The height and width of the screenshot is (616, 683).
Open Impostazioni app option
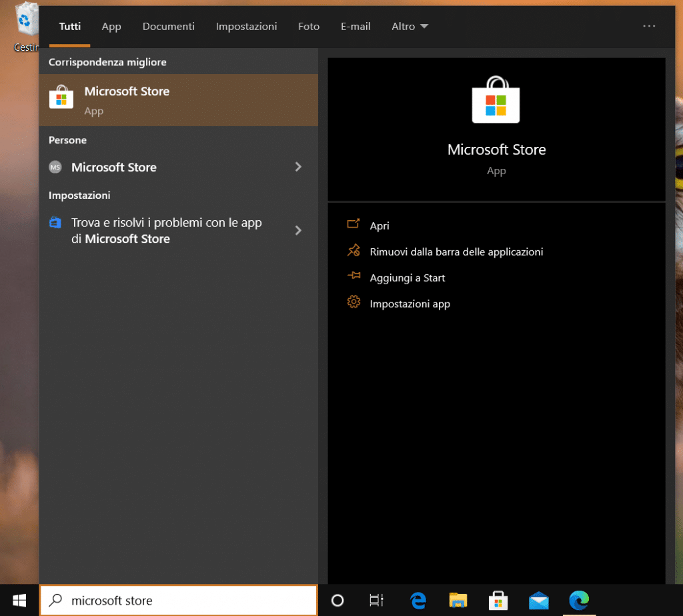(410, 304)
